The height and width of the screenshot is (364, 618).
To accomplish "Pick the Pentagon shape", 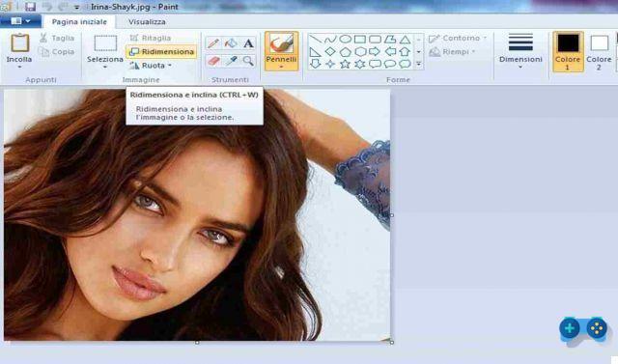I will [346, 51].
